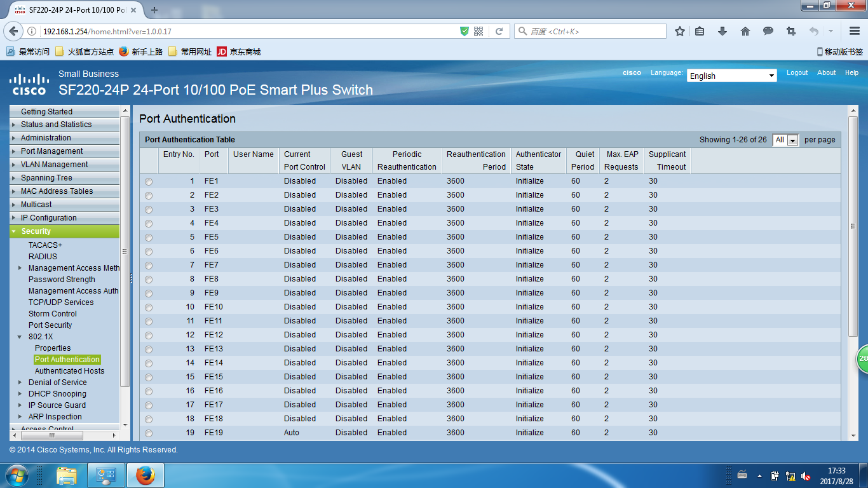Select the radio button for port FE12
This screenshot has width=868, height=488.
(149, 335)
